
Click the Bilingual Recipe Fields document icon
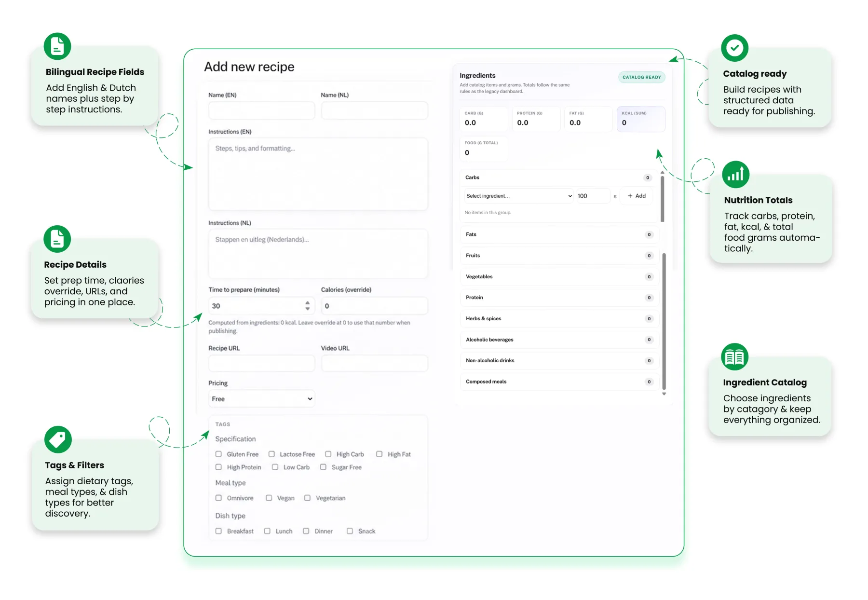point(57,46)
